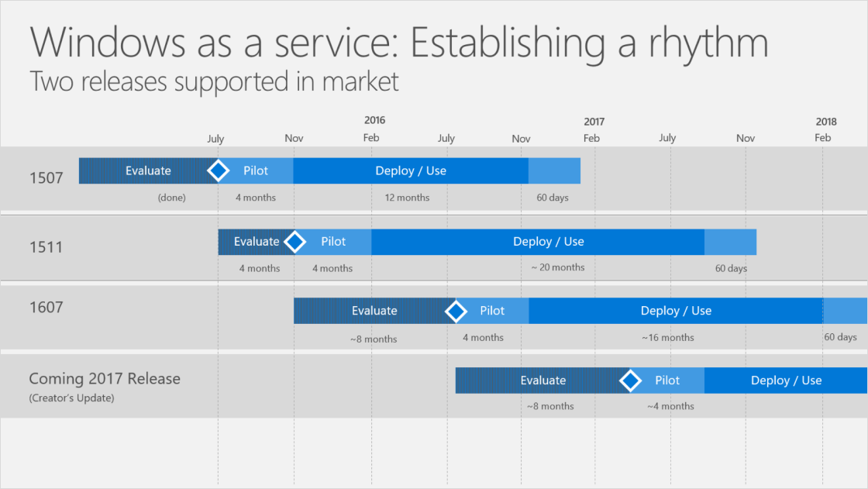868x489 pixels.
Task: Click the '~16 months' label under 1607
Action: tap(667, 338)
